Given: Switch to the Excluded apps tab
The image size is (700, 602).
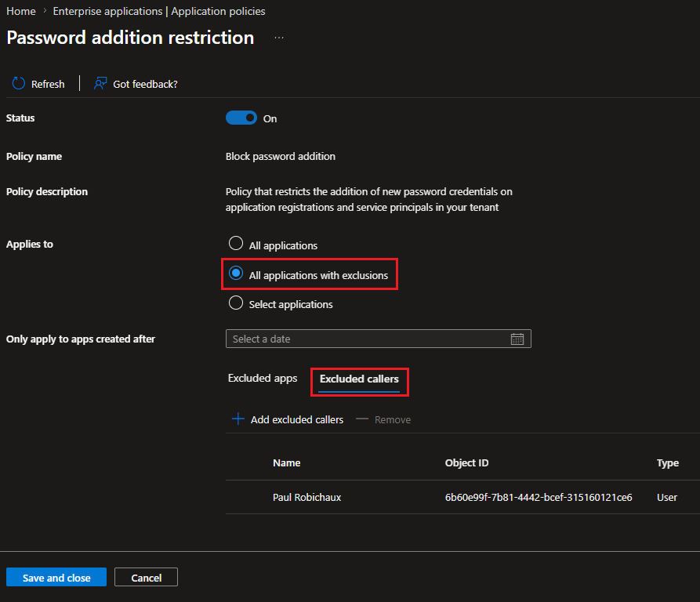Looking at the screenshot, I should pos(263,379).
